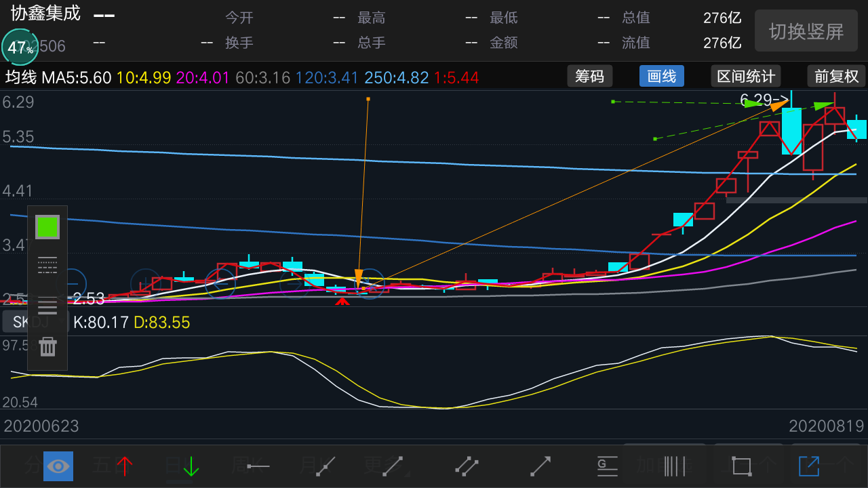Select the rectangle drawing tool
This screenshot has height=488, width=868.
click(741, 466)
